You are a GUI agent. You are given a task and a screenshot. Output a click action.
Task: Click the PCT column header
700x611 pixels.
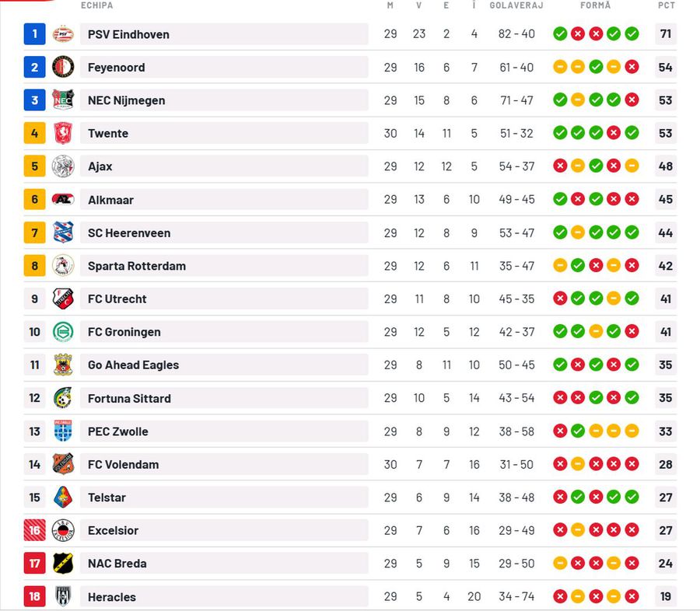click(x=666, y=5)
